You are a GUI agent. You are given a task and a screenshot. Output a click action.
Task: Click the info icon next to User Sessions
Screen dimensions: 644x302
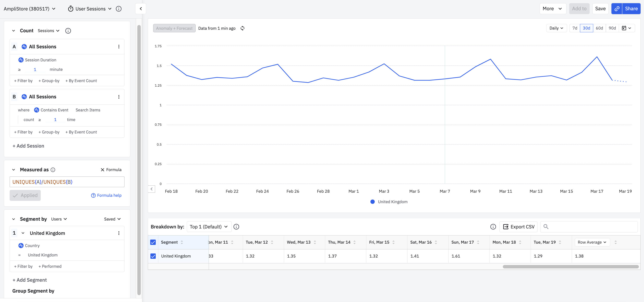(x=119, y=9)
